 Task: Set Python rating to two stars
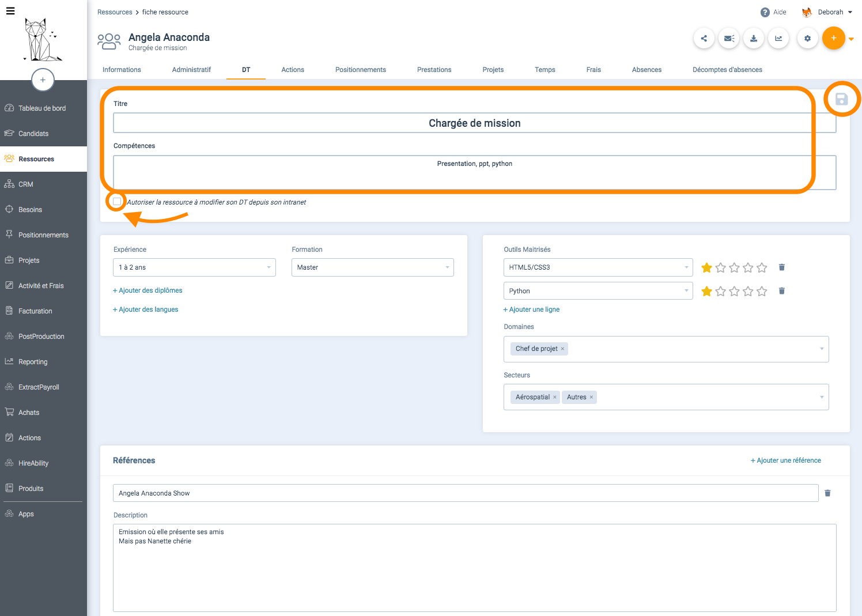coord(720,291)
